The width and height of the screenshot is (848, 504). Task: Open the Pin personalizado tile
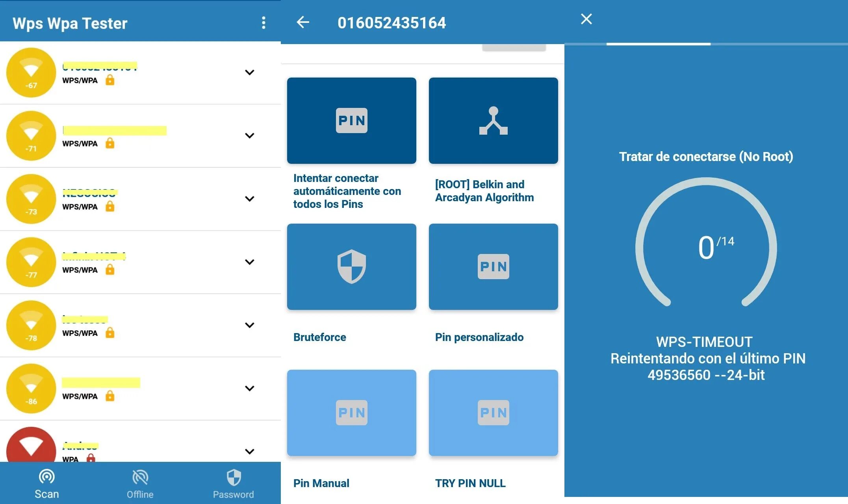point(493,267)
